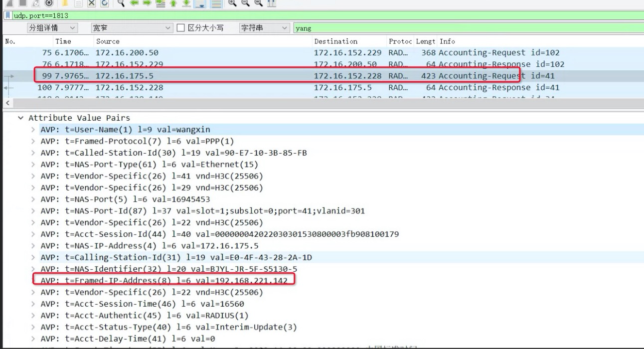
Task: Open capture options gear icon
Action: pyautogui.click(x=49, y=3)
